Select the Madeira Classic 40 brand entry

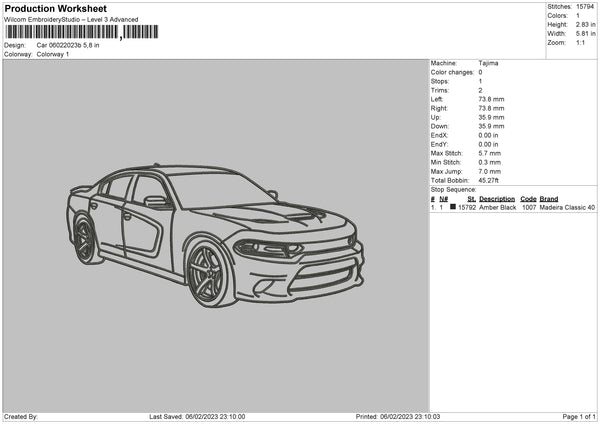click(x=567, y=207)
